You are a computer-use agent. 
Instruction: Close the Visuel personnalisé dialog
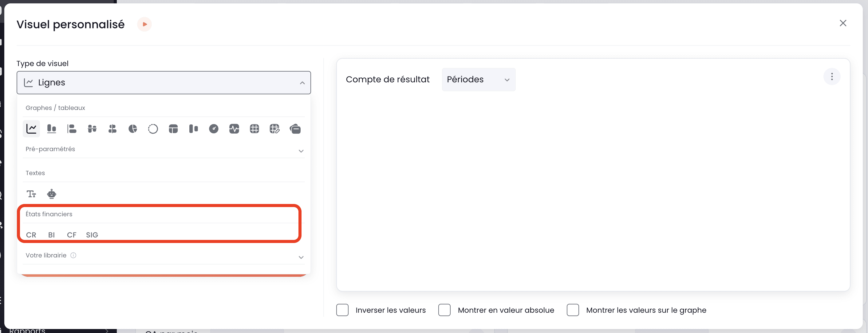[843, 23]
